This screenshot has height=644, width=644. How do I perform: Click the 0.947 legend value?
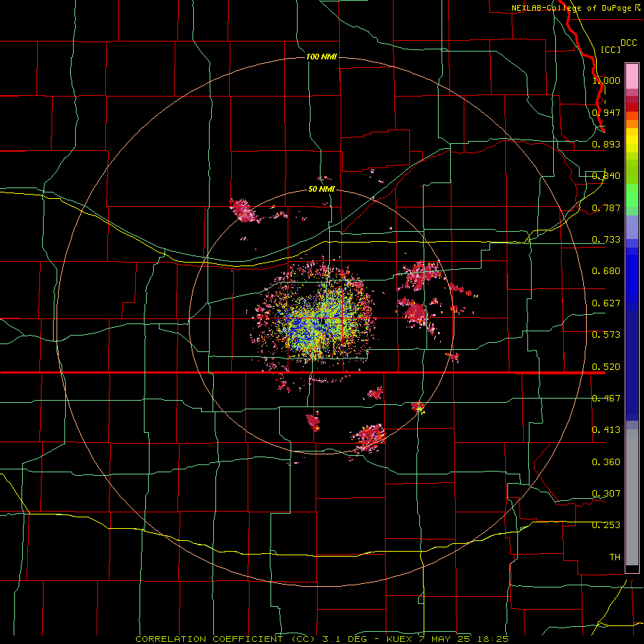[x=606, y=112]
